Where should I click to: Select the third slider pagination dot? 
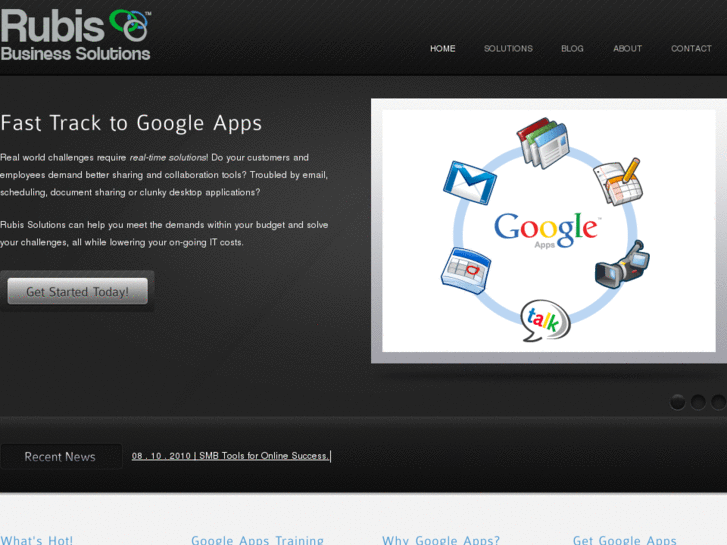tap(718, 402)
